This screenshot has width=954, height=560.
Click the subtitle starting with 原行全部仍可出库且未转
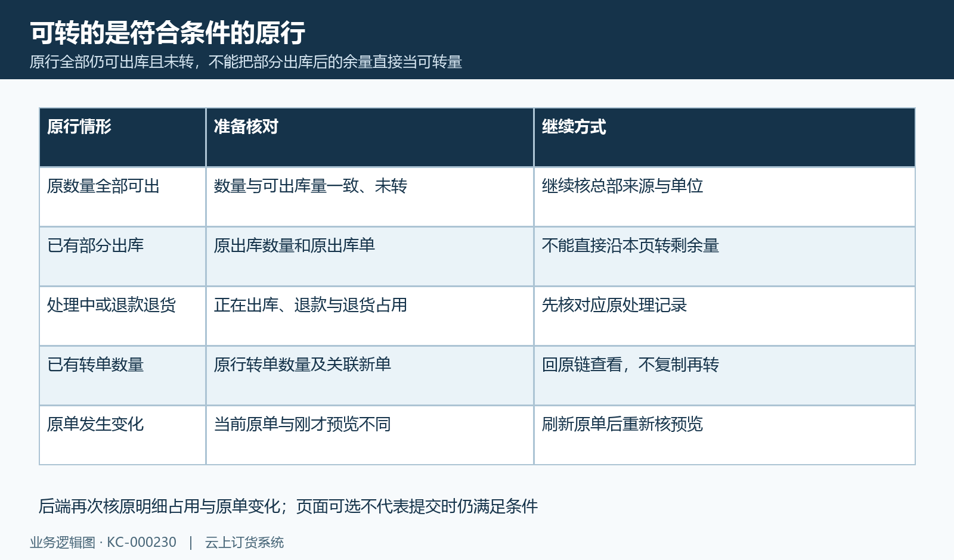(x=246, y=62)
